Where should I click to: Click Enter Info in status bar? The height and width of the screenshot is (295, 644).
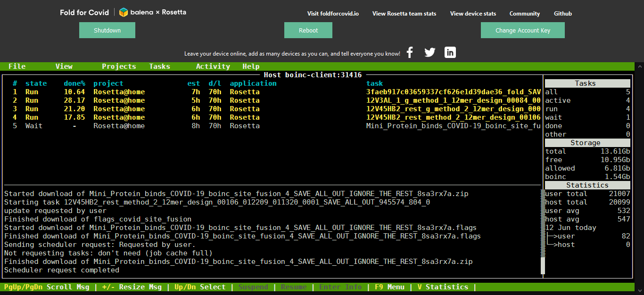[340, 287]
